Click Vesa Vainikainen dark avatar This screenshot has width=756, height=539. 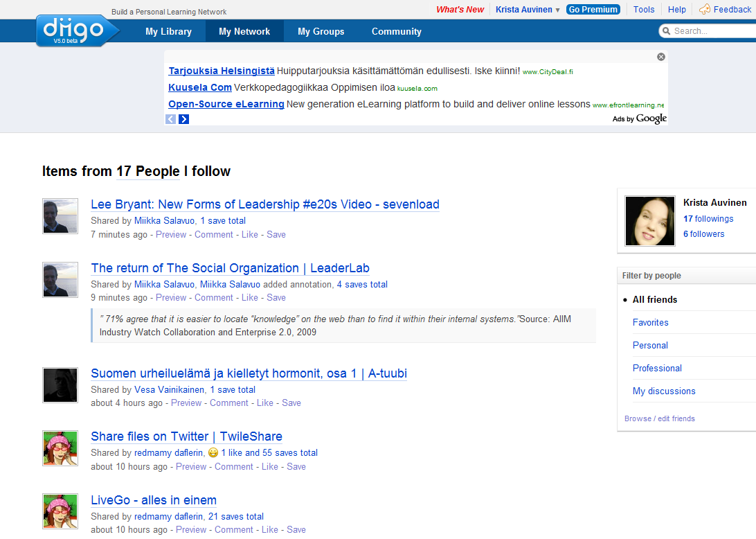(x=60, y=385)
